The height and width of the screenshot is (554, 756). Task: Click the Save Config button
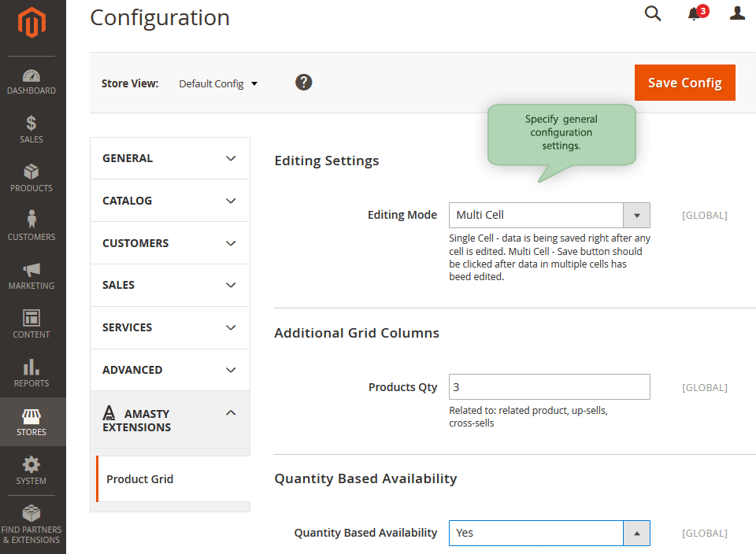tap(684, 83)
